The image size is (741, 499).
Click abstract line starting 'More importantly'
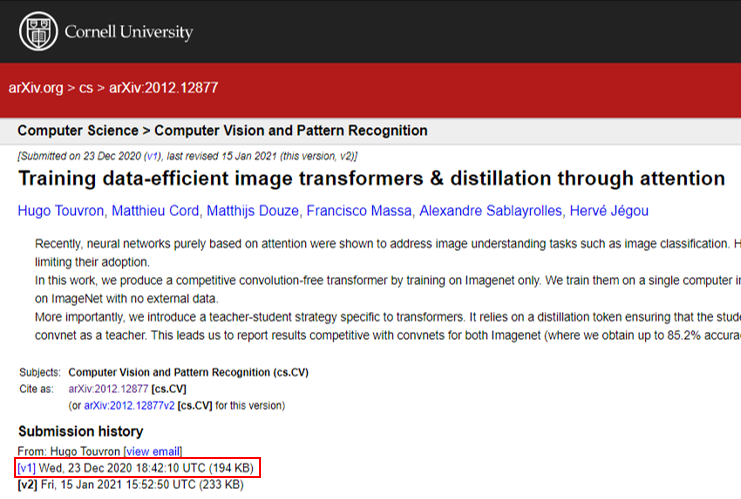388,317
